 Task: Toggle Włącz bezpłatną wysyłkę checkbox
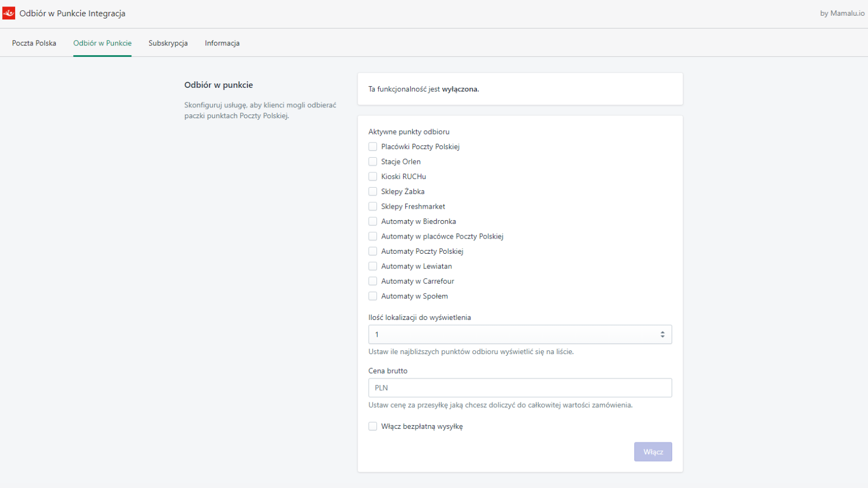tap(373, 426)
